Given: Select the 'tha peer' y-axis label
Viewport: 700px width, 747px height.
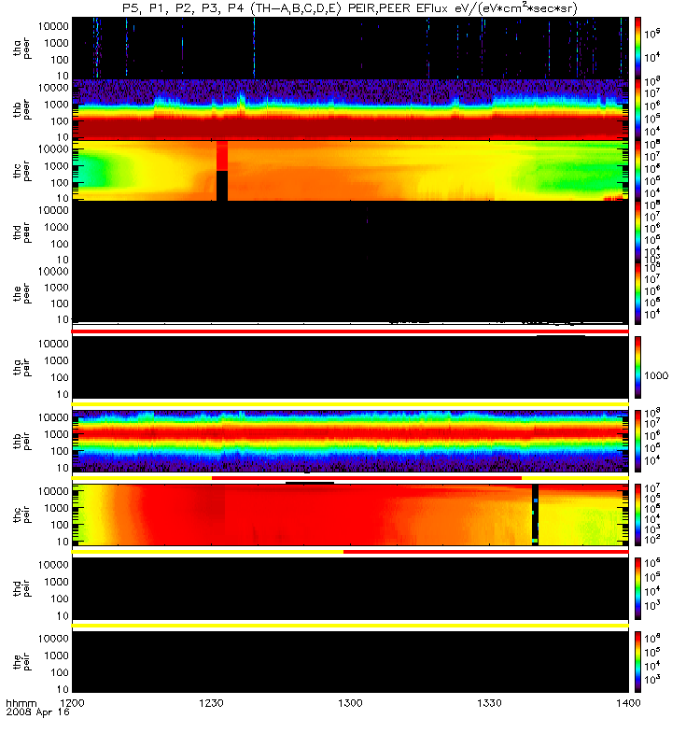Looking at the screenshot, I should click(x=21, y=49).
